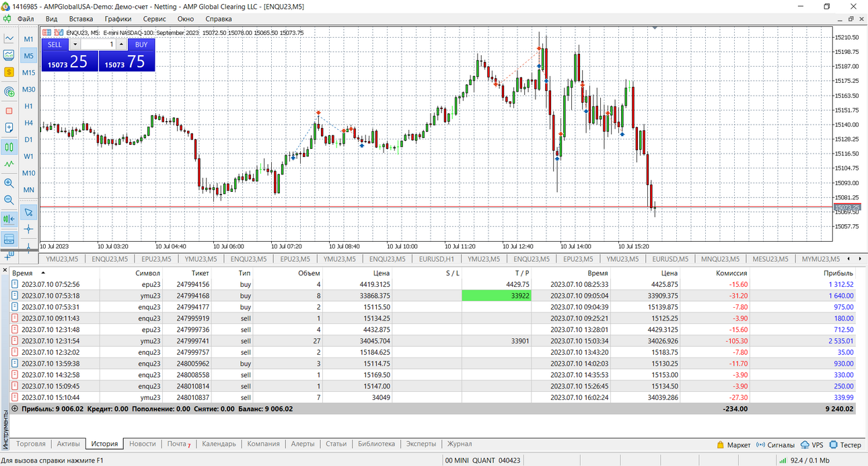This screenshot has width=868, height=466.
Task: Select the crosshair tool
Action: coord(28,229)
